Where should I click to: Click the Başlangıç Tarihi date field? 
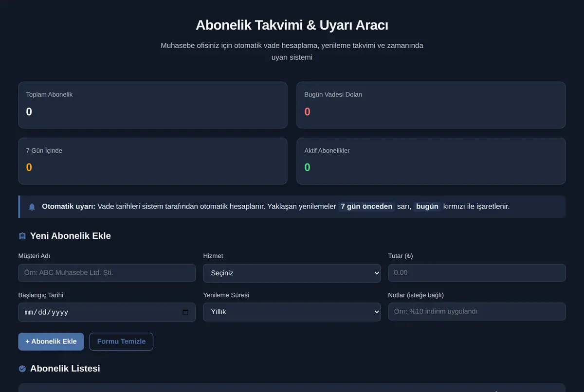coord(107,312)
